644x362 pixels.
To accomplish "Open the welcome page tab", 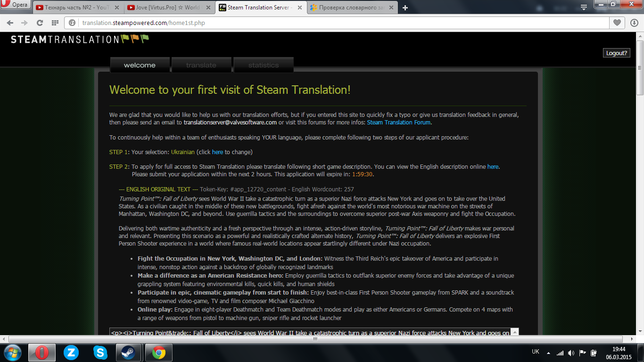I will (140, 65).
